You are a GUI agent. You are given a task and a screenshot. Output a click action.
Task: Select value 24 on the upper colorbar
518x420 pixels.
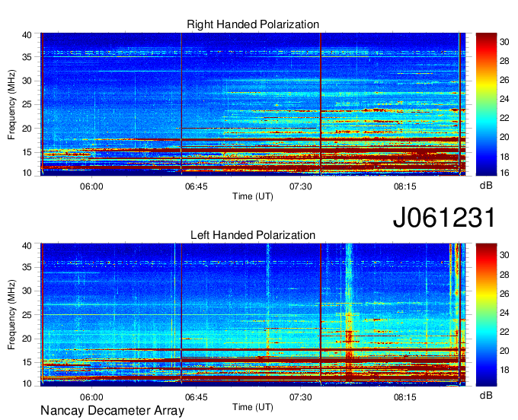point(504,99)
